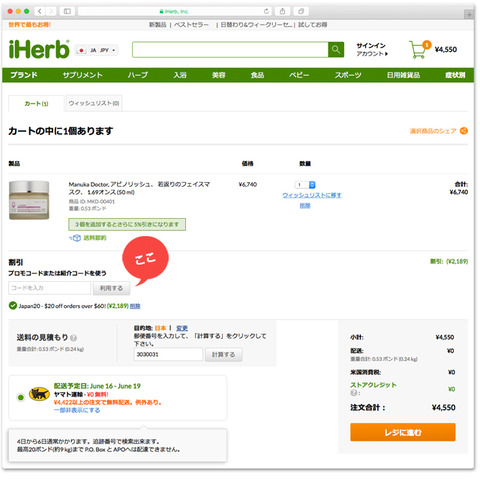Click the orange レジに進む checkout button
480x485 pixels.
[x=403, y=432]
